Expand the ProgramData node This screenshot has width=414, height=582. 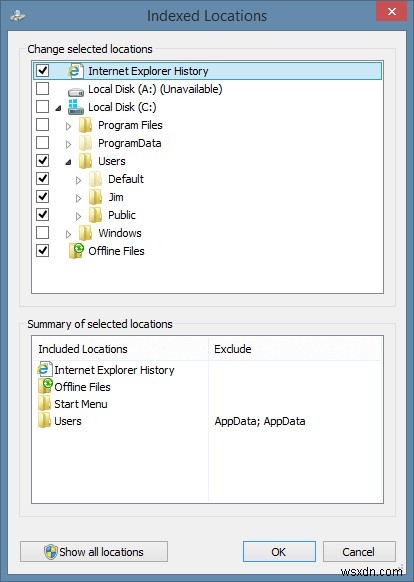pyautogui.click(x=68, y=144)
